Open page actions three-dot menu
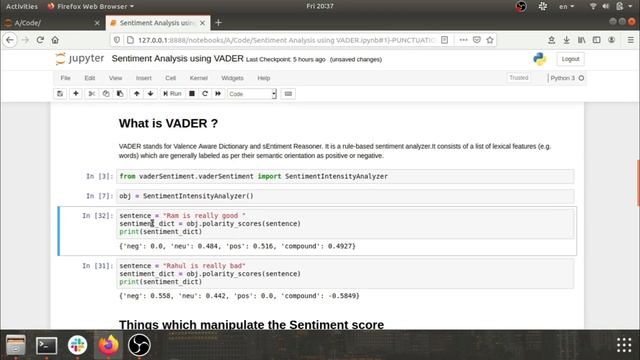 coord(463,40)
